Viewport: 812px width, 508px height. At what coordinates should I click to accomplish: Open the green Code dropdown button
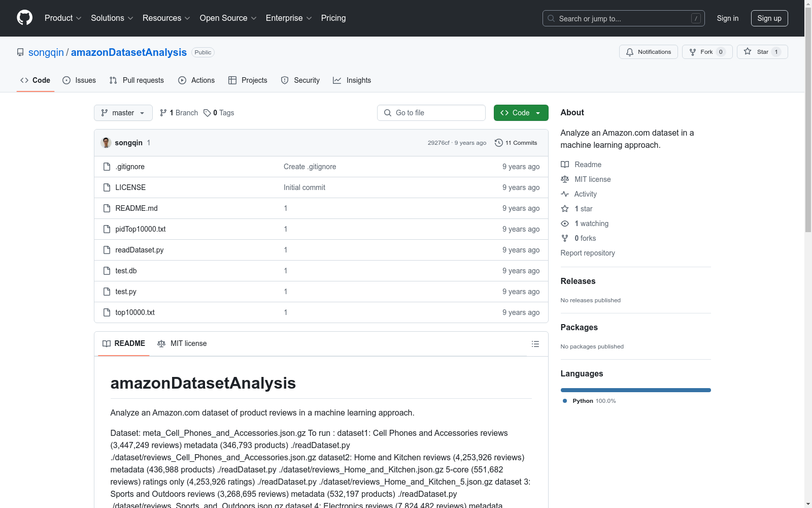[x=521, y=113]
